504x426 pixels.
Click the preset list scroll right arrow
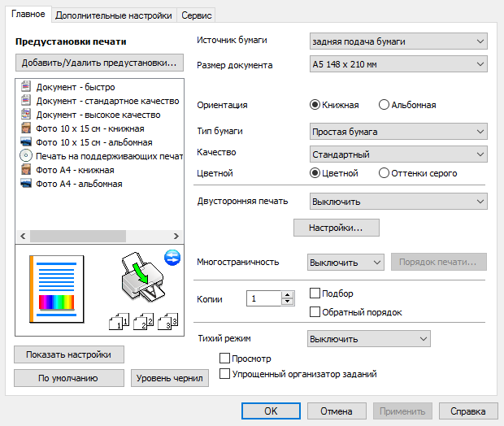(176, 236)
